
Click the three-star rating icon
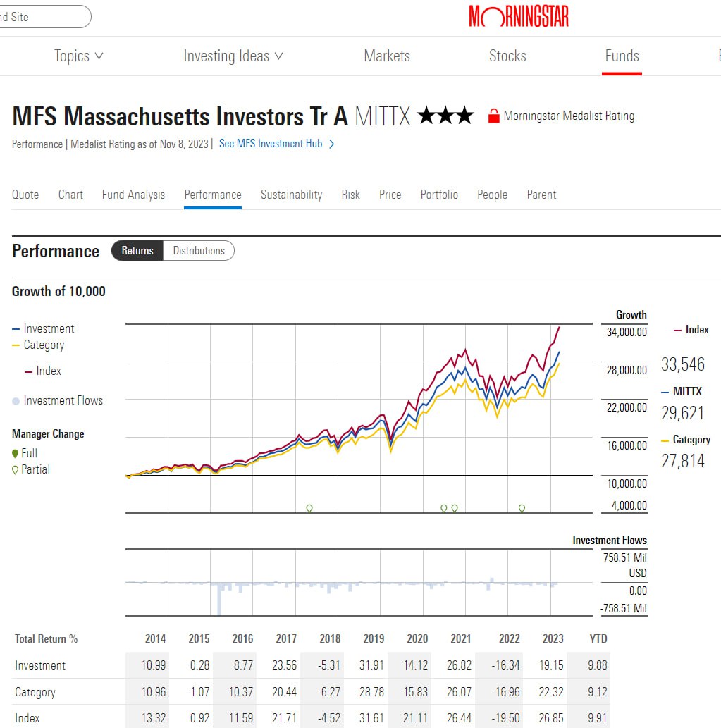click(x=445, y=116)
